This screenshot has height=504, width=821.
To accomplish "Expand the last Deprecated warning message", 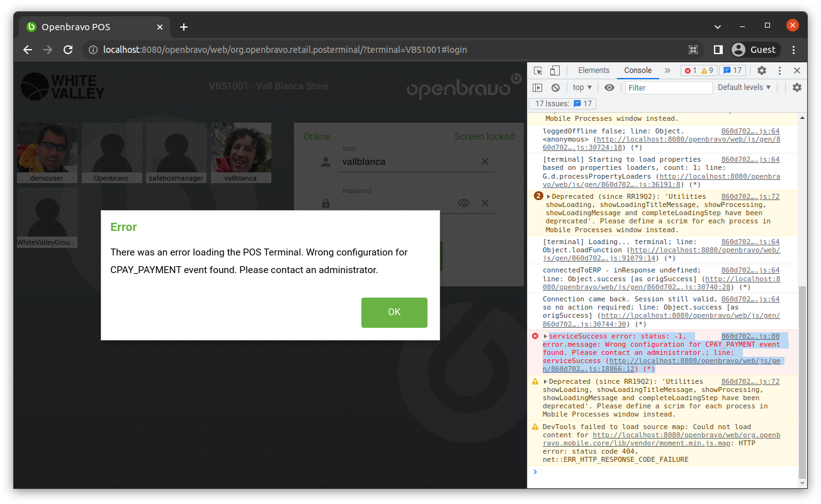I will (546, 382).
